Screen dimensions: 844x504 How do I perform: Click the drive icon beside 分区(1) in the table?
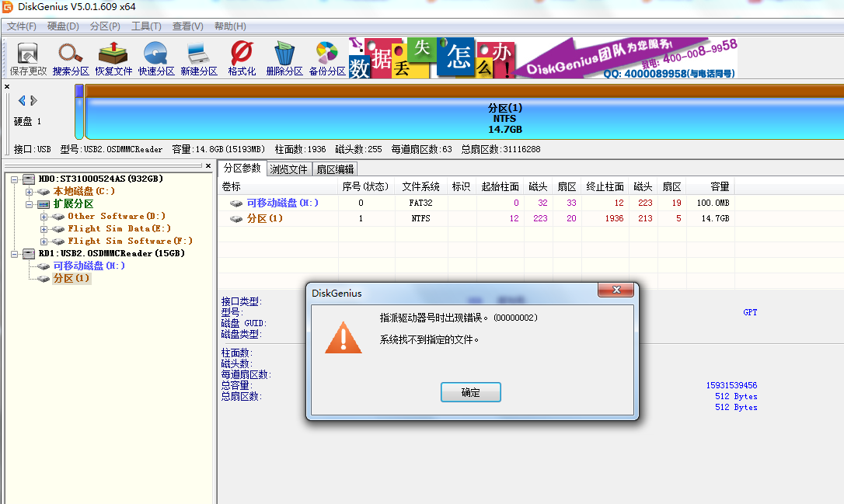235,219
